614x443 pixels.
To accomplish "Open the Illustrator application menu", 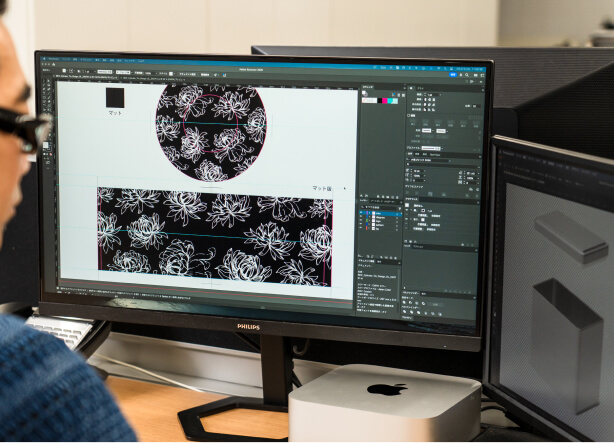I will pos(54,59).
